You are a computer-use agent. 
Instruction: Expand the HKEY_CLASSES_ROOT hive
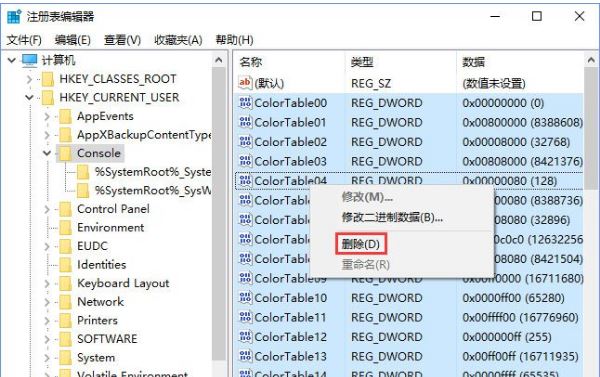[x=29, y=79]
